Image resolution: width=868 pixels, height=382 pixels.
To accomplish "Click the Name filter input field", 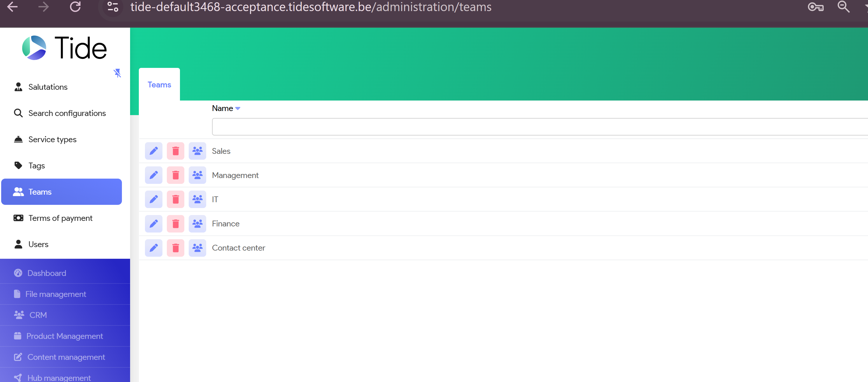I will point(539,126).
